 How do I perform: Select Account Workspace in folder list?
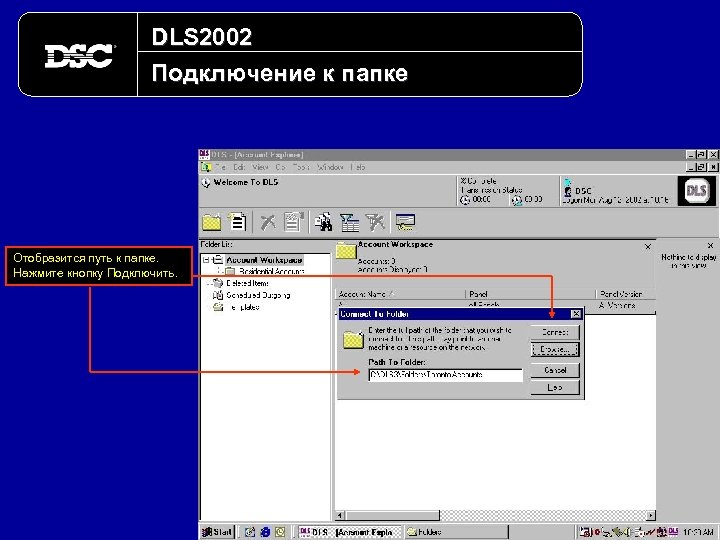264,260
